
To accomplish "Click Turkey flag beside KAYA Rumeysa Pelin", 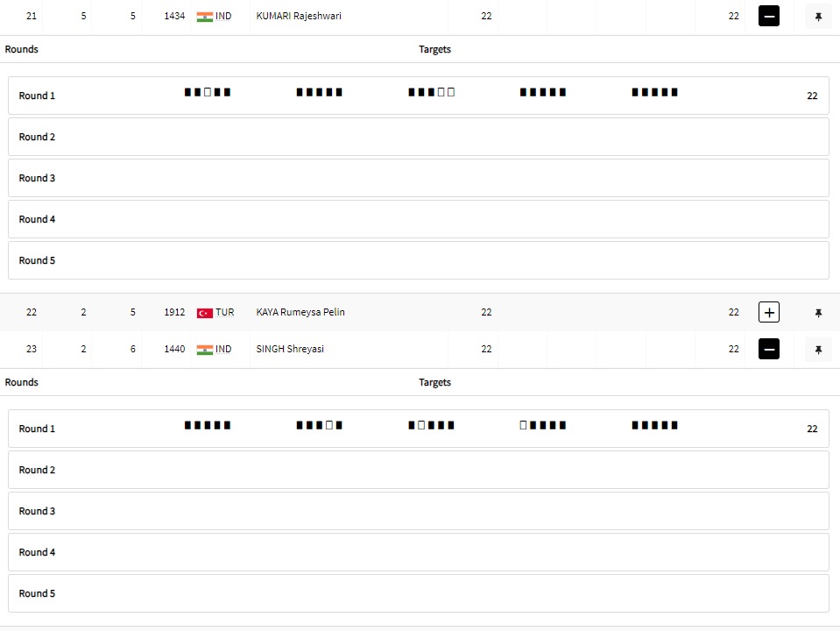I will [x=205, y=313].
